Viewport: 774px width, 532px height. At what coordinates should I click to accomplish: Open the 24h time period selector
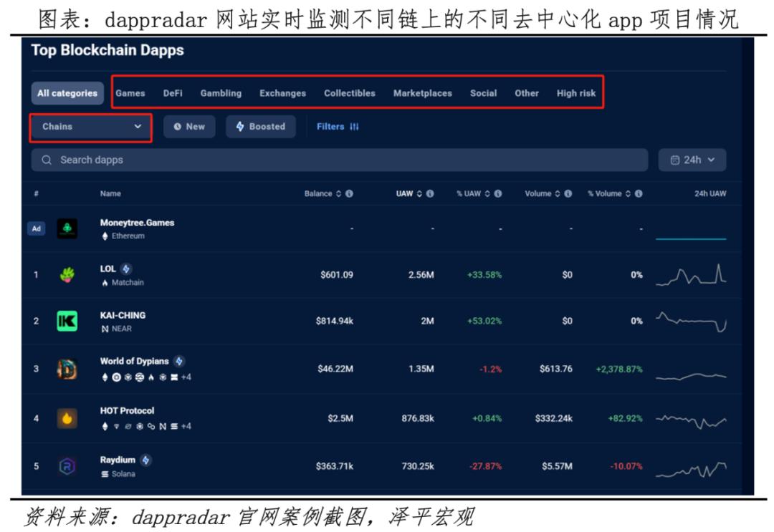pyautogui.click(x=690, y=160)
